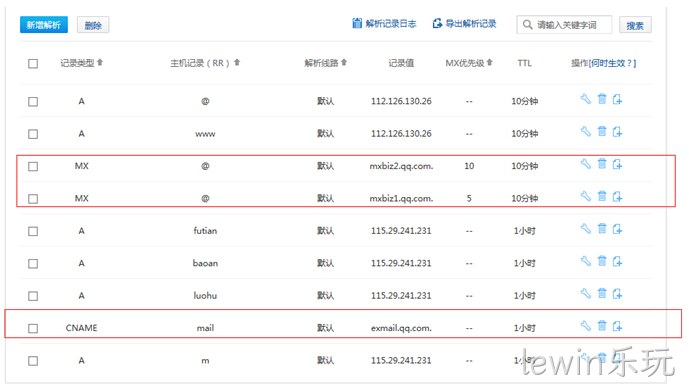This screenshot has height=391, width=689.
Task: Sort by 记录类型 using its arrow
Action: pos(100,62)
